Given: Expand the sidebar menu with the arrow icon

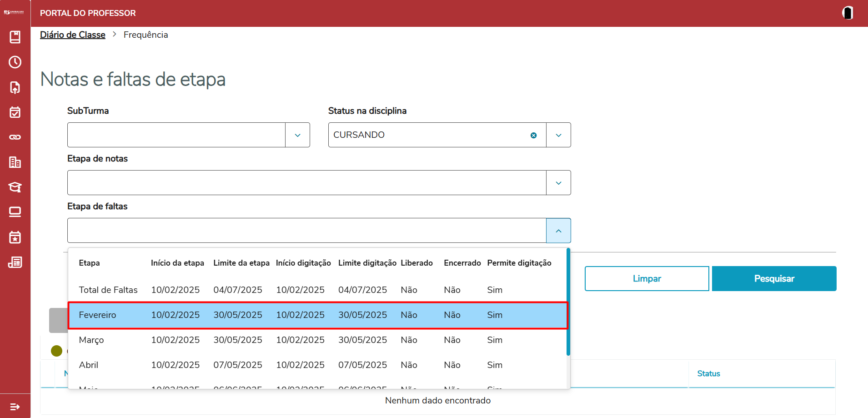Looking at the screenshot, I should [x=15, y=407].
